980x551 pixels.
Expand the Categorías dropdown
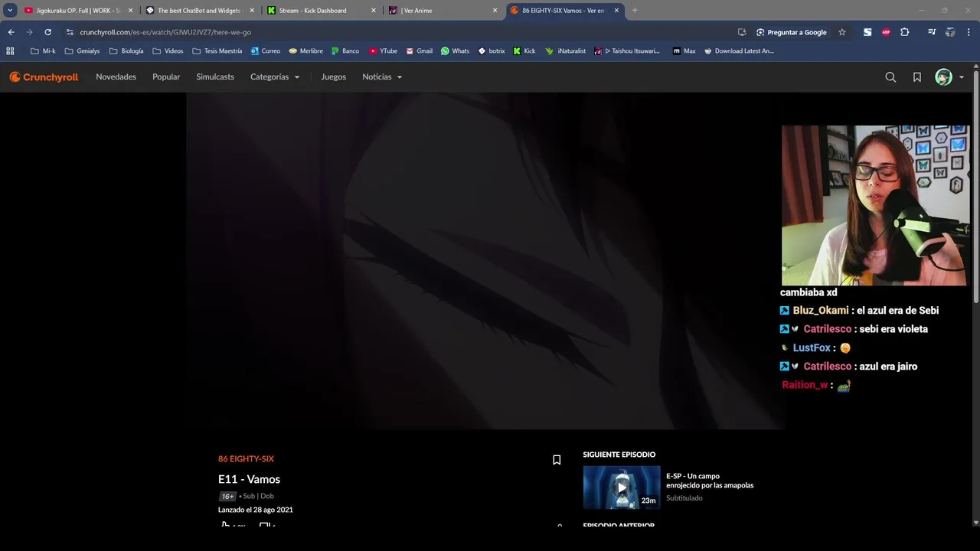[275, 77]
